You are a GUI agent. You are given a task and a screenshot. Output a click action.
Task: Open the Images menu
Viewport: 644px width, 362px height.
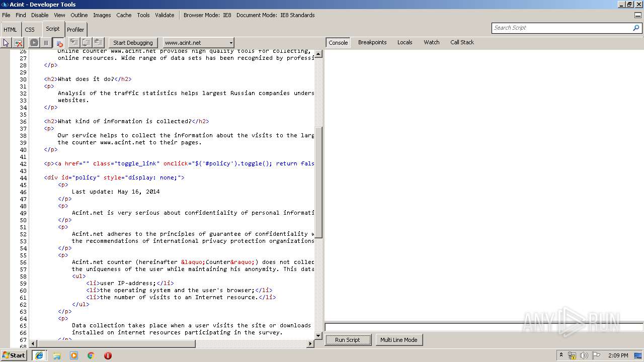click(102, 15)
